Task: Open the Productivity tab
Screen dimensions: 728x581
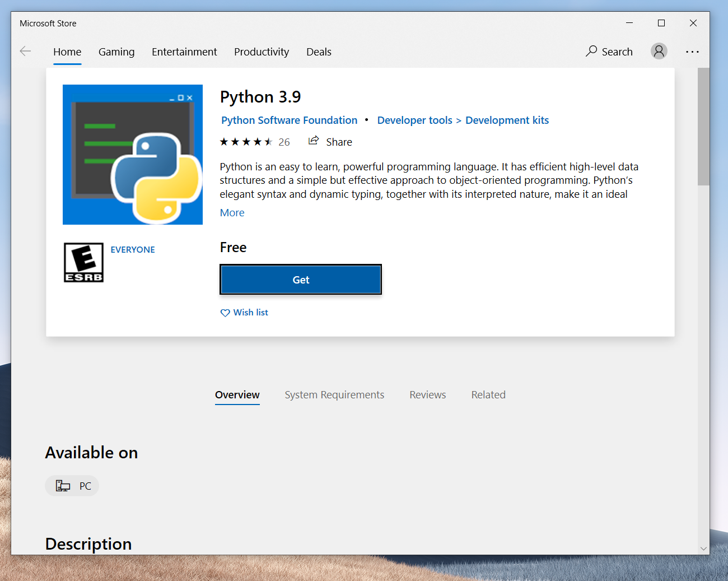Action: coord(262,52)
